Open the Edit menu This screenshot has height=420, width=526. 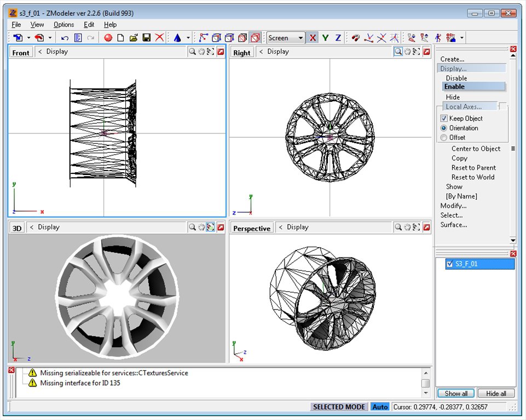89,25
